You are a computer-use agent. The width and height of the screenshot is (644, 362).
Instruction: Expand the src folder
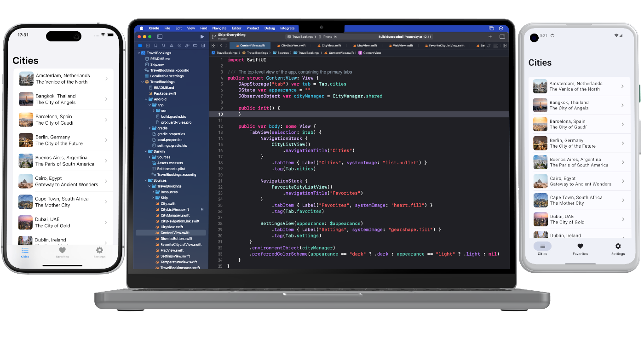pyautogui.click(x=153, y=111)
